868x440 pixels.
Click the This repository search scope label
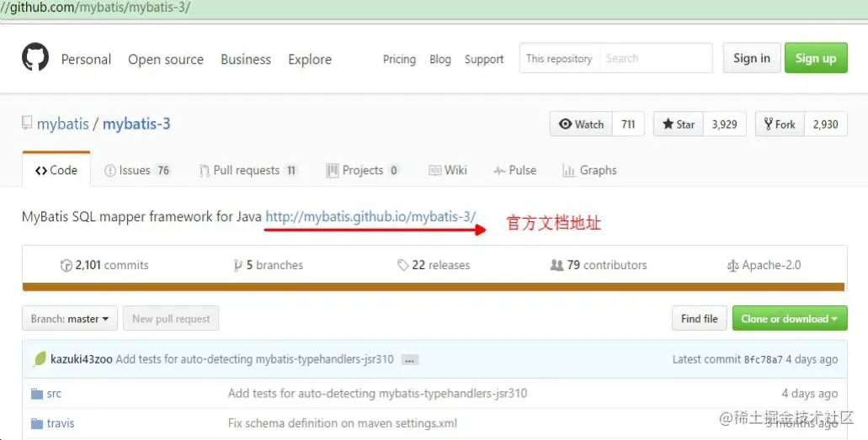tap(559, 58)
